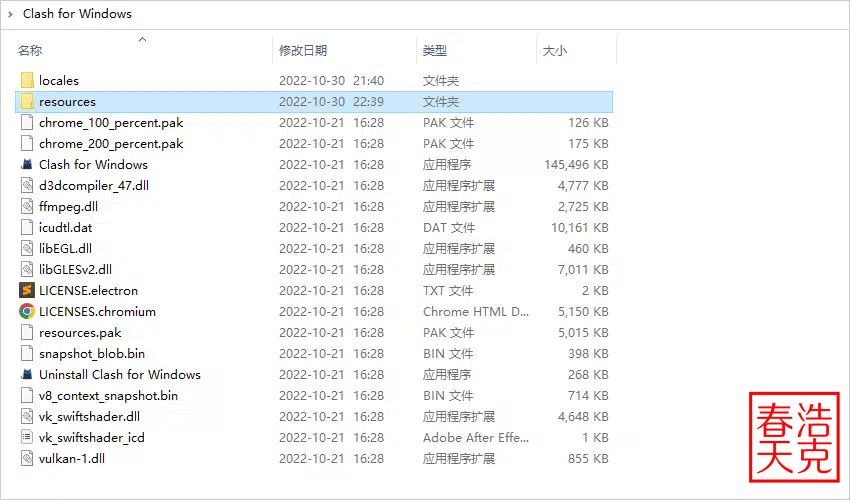Click the 714 KB size cell
The width and height of the screenshot is (850, 500).
(588, 395)
